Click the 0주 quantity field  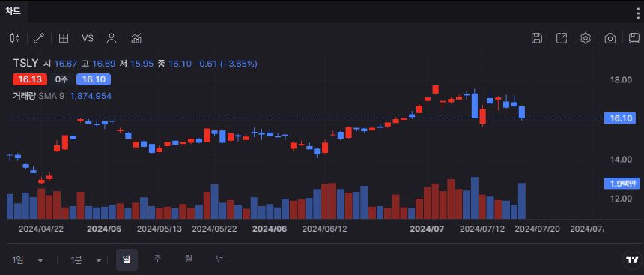coord(62,79)
